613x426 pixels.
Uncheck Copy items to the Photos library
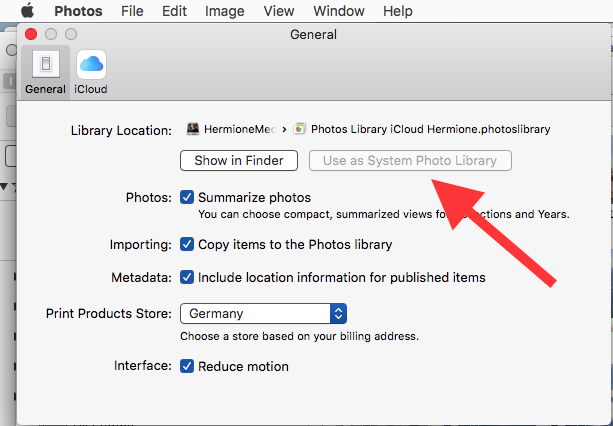click(x=187, y=244)
